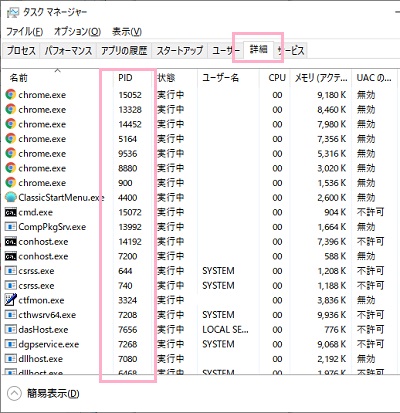
Task: Click 不許可 cell in cmd.exe row
Action: coord(370,212)
